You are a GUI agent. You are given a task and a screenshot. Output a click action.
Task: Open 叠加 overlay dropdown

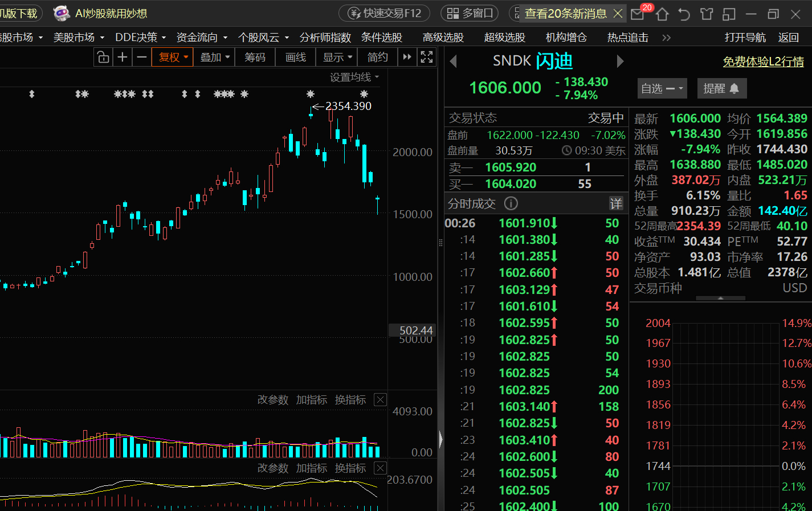tap(214, 57)
